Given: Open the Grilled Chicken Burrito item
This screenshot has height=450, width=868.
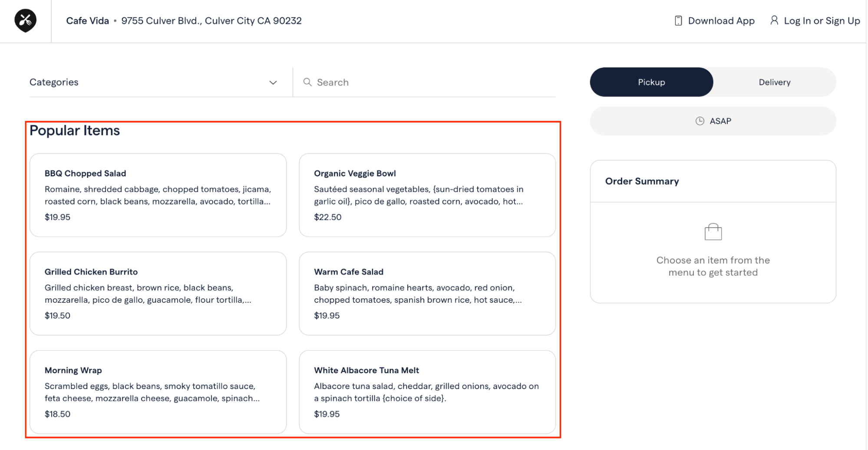Looking at the screenshot, I should (158, 294).
